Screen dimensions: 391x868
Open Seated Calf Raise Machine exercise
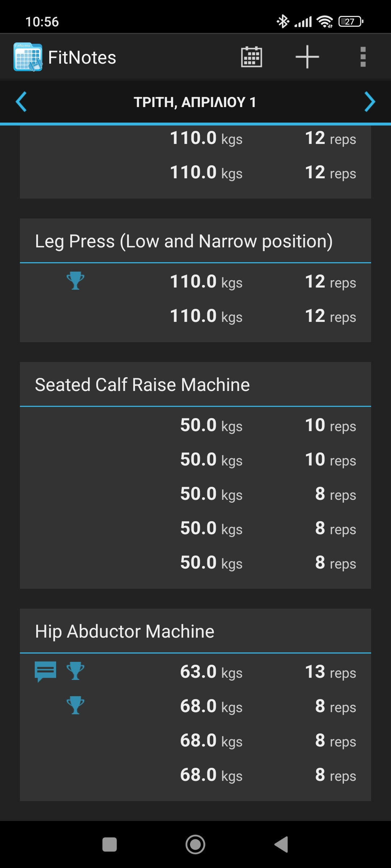[x=142, y=385]
